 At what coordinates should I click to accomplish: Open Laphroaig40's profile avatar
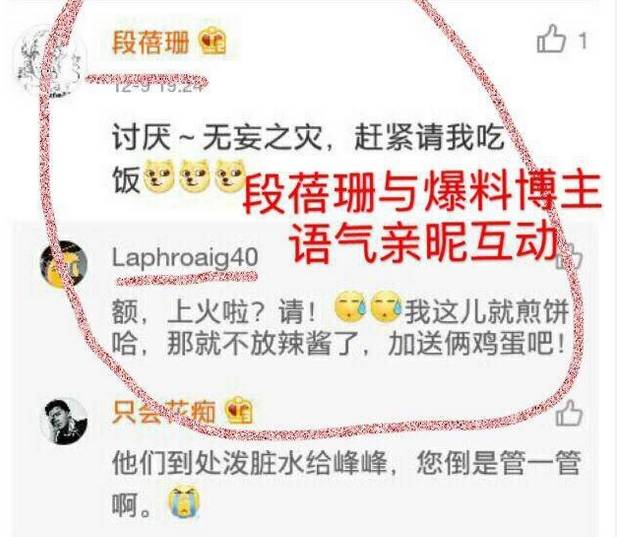coord(64,263)
